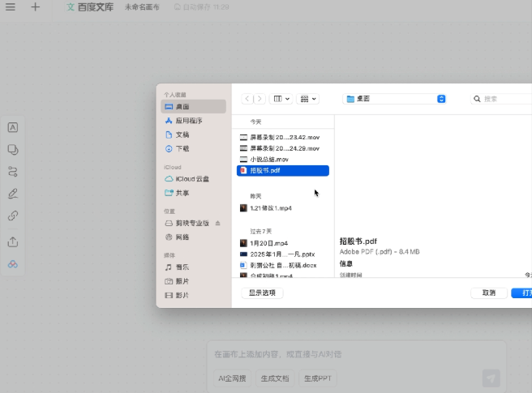This screenshot has height=393, width=532.
Task: Select 桌面 in sidebar favorites
Action: tap(193, 106)
